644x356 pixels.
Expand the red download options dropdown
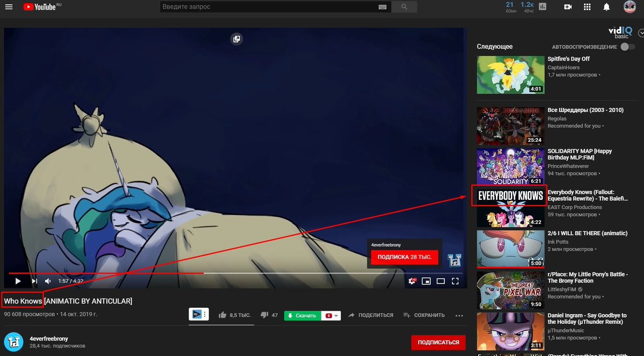[332, 315]
